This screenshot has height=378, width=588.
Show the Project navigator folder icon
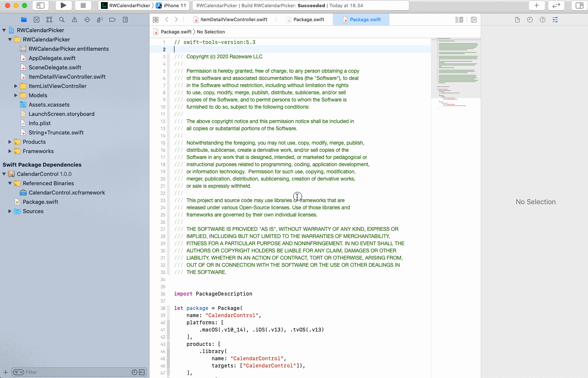pyautogui.click(x=24, y=19)
